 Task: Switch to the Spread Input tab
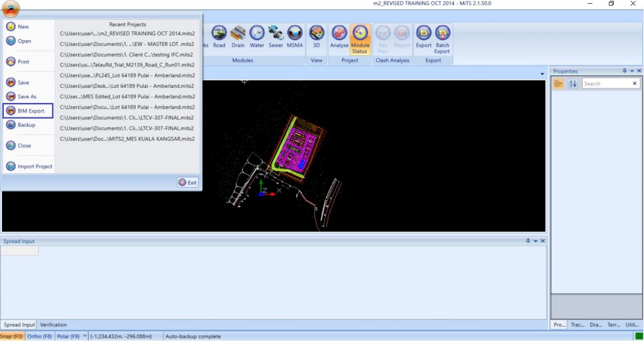pyautogui.click(x=19, y=325)
